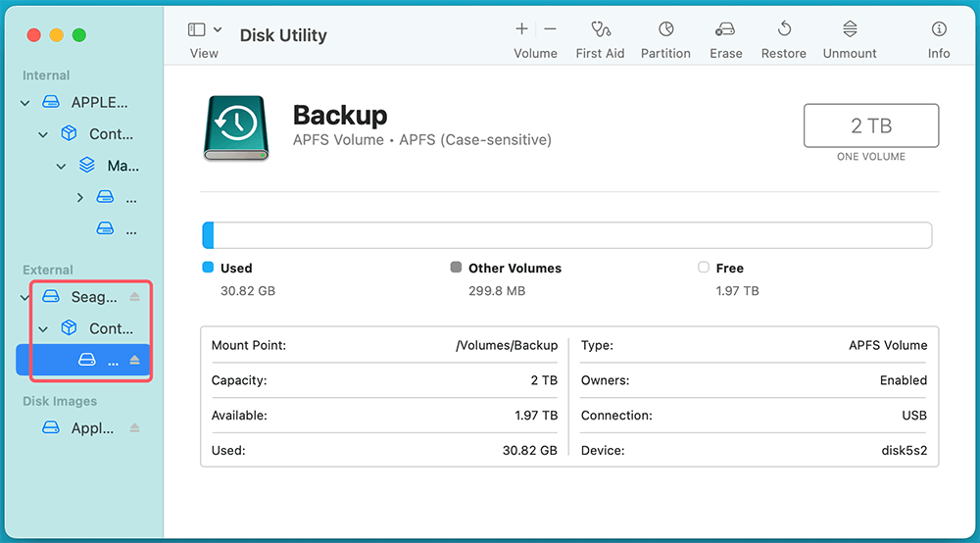The width and height of the screenshot is (980, 543).
Task: Select the Restore toolbar icon
Action: point(784,30)
